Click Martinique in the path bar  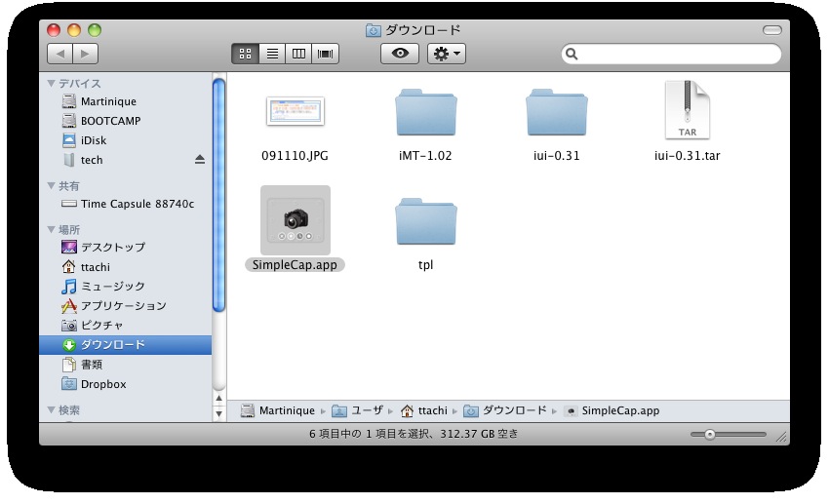click(x=278, y=410)
